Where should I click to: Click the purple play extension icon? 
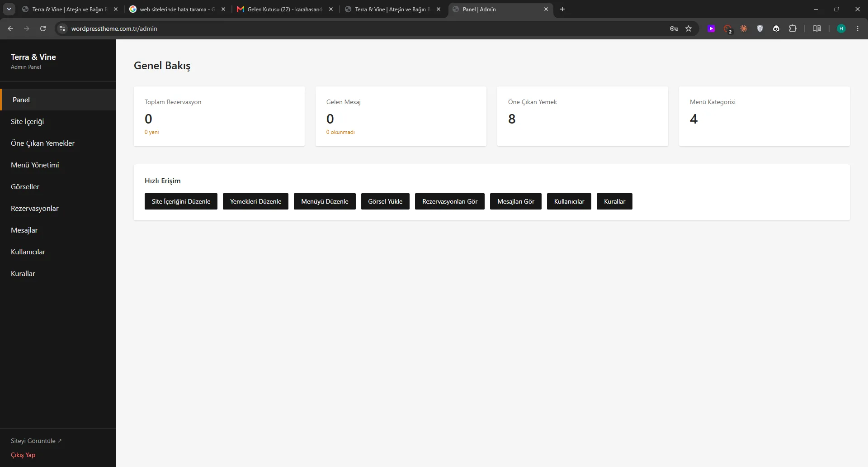point(711,29)
